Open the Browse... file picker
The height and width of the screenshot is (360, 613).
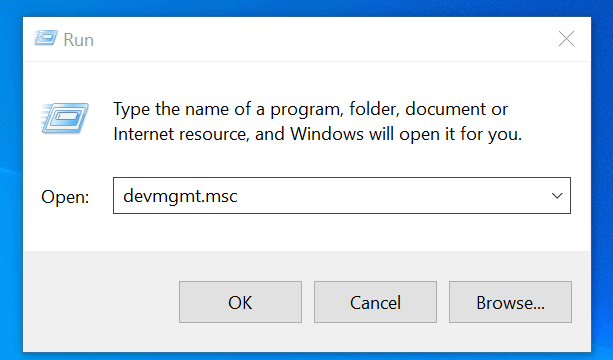510,302
